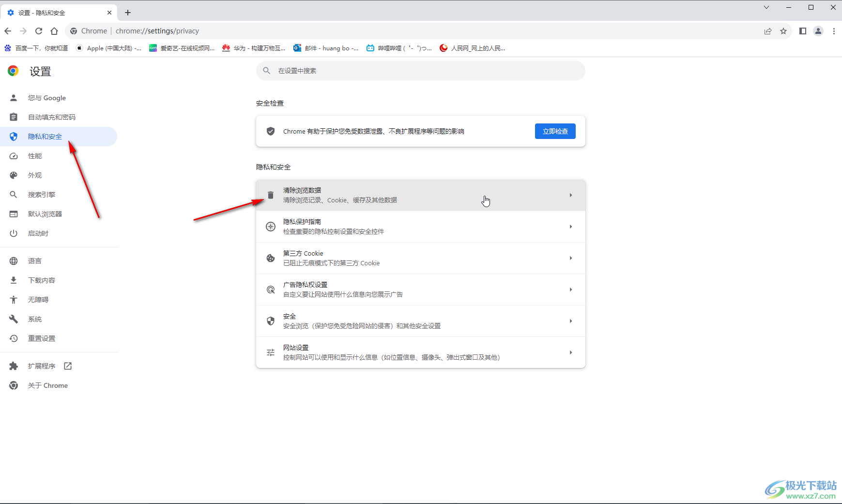Screen dimensions: 842x504
Task: Open 隐私保护指南 row
Action: tap(420, 227)
